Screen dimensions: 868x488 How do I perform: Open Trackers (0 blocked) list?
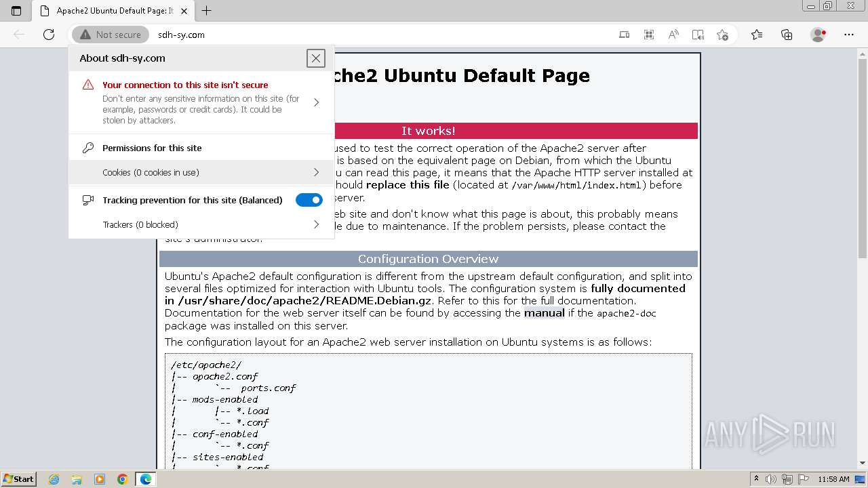(x=201, y=224)
